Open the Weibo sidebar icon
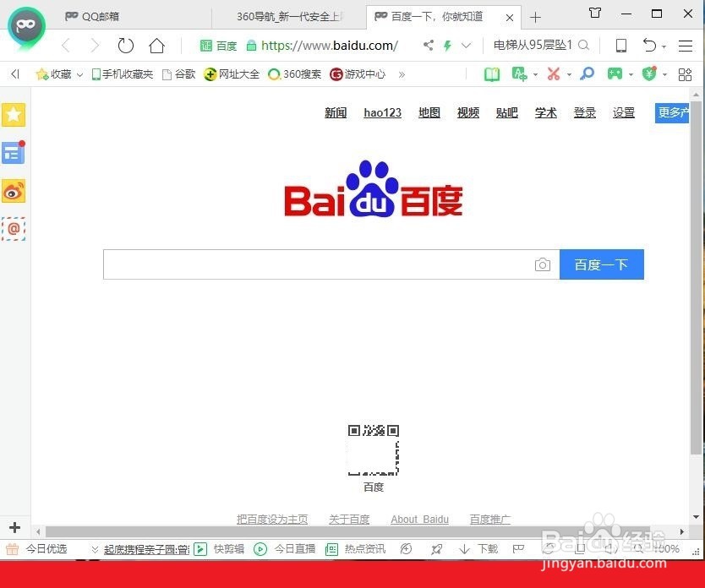 (x=14, y=191)
